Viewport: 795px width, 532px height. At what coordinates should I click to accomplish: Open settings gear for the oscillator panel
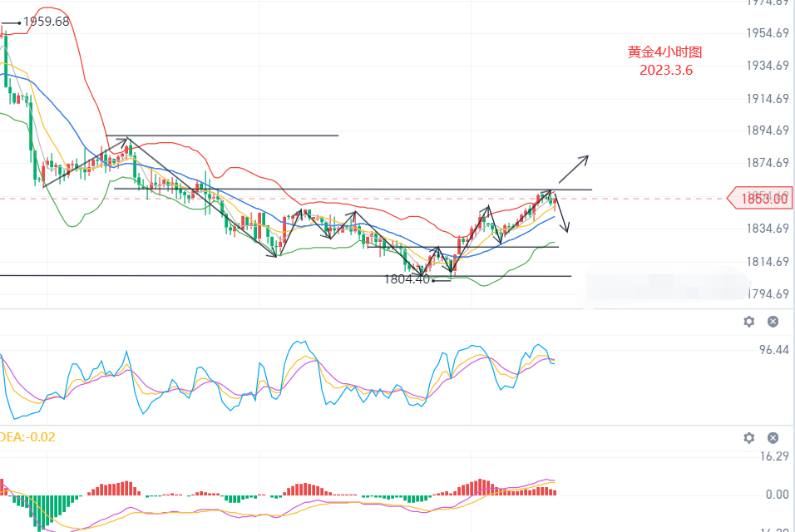click(x=749, y=322)
